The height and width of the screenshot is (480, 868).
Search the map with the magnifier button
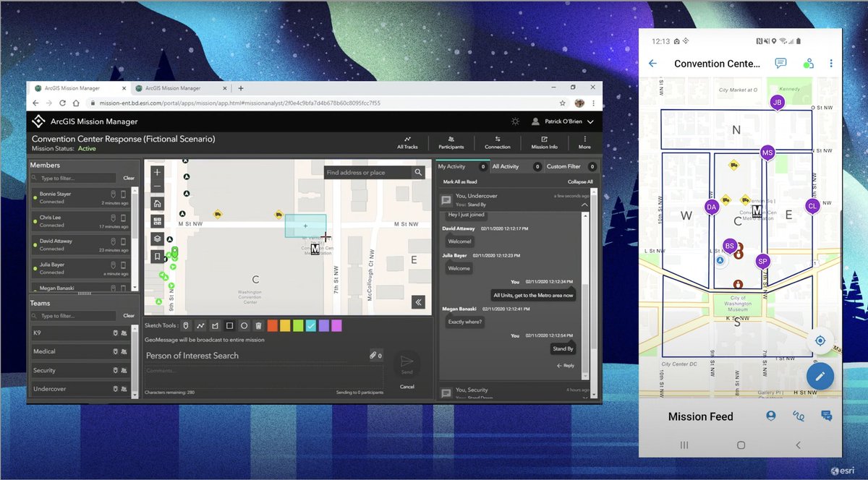[418, 172]
